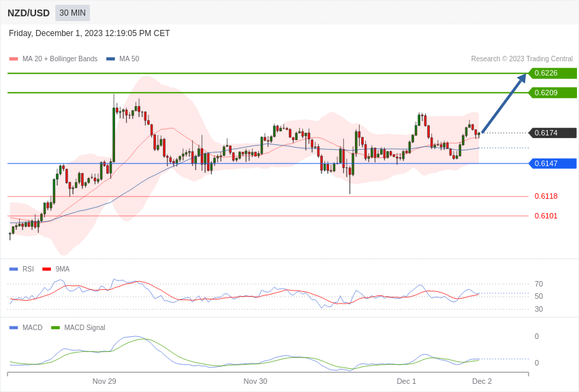Click the MACD legend blue swatch
579x392 pixels.
point(14,327)
